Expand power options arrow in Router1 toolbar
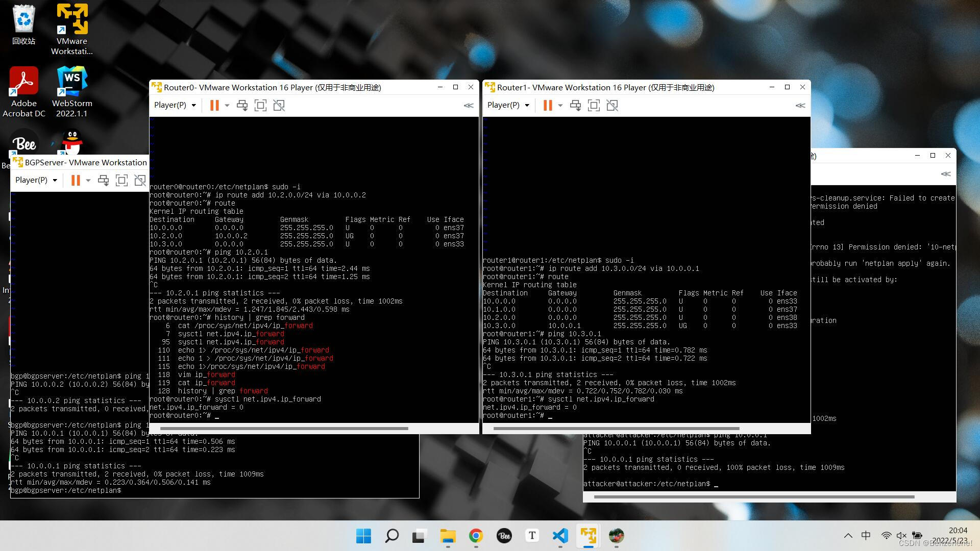 [560, 105]
